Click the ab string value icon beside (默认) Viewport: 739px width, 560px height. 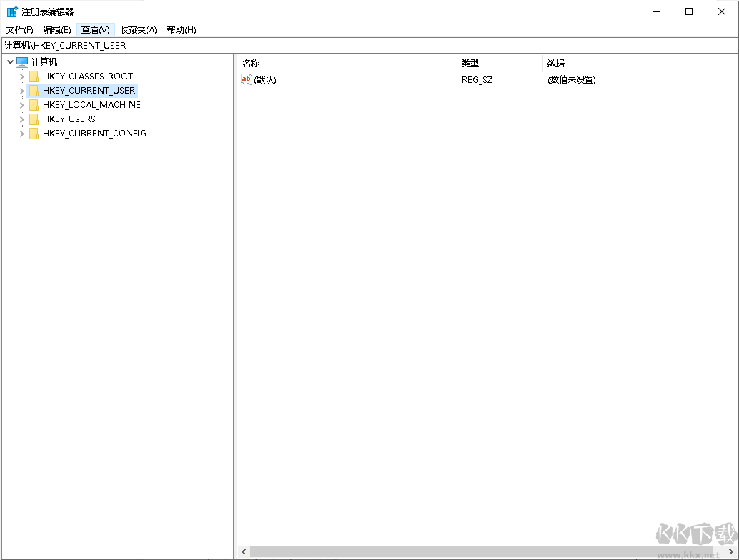click(247, 80)
